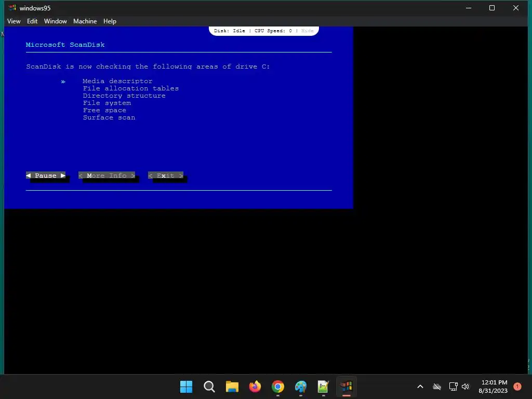Viewport: 532px width, 399px height.
Task: Click the CPU Speed: 0 indicator
Action: pyautogui.click(x=273, y=31)
